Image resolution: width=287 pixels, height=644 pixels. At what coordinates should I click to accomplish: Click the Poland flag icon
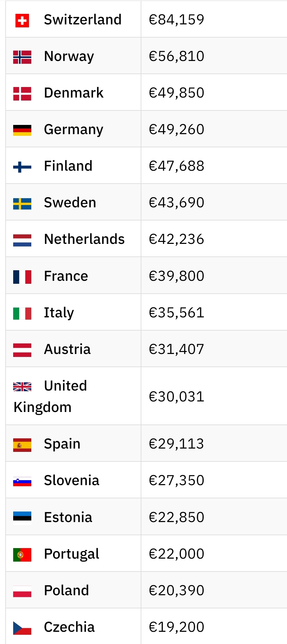(22, 591)
